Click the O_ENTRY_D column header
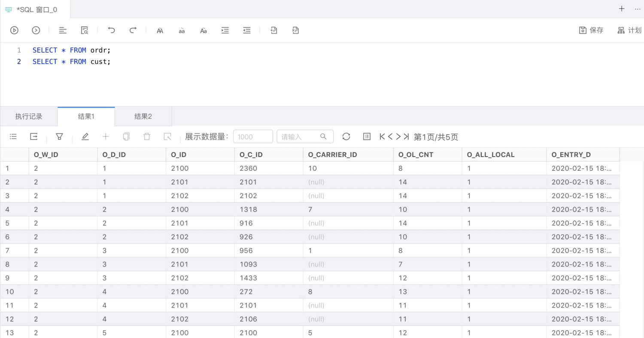This screenshot has height=338, width=644. click(583, 154)
